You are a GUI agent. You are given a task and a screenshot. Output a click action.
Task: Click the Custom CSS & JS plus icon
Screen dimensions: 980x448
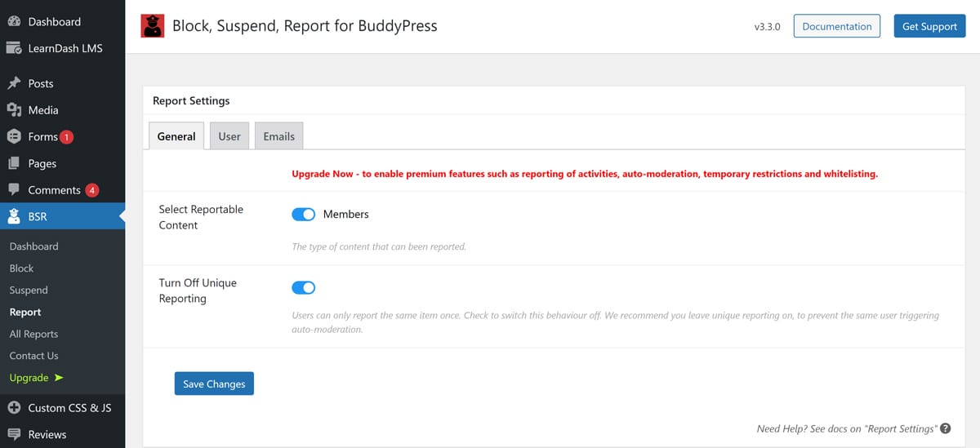tap(14, 408)
